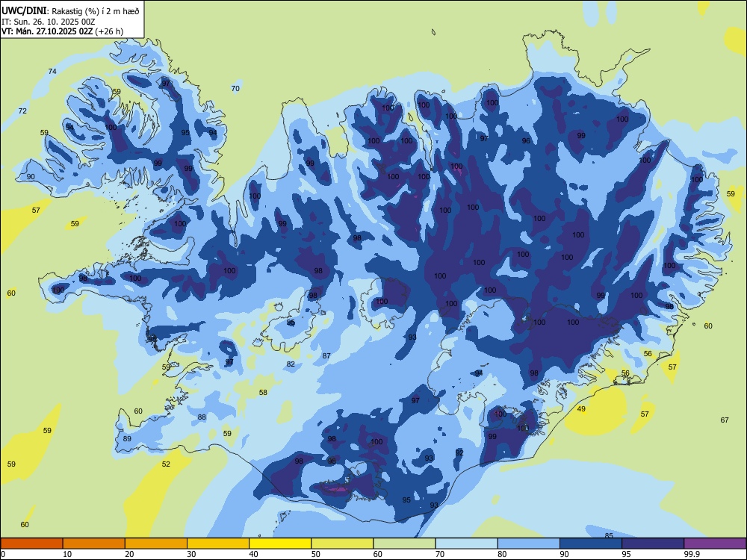Click the 'VT: Mán. 27.10.2025 02Z' line
The image size is (747, 560).
point(47,31)
